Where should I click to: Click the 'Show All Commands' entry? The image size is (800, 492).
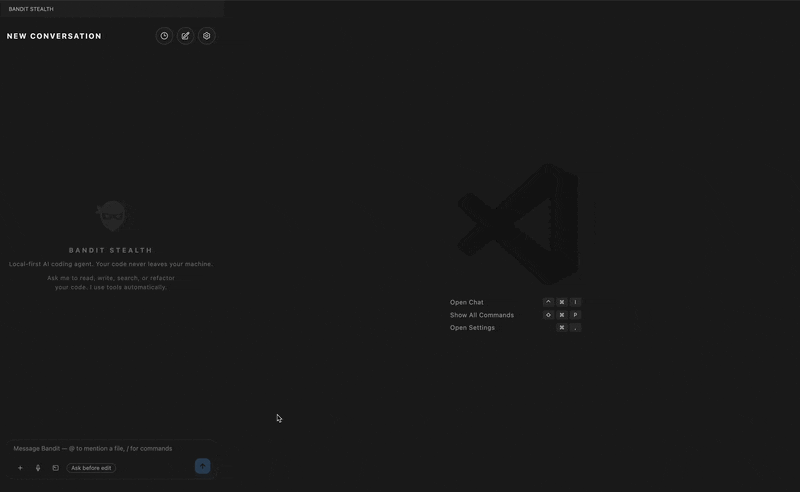tap(482, 315)
